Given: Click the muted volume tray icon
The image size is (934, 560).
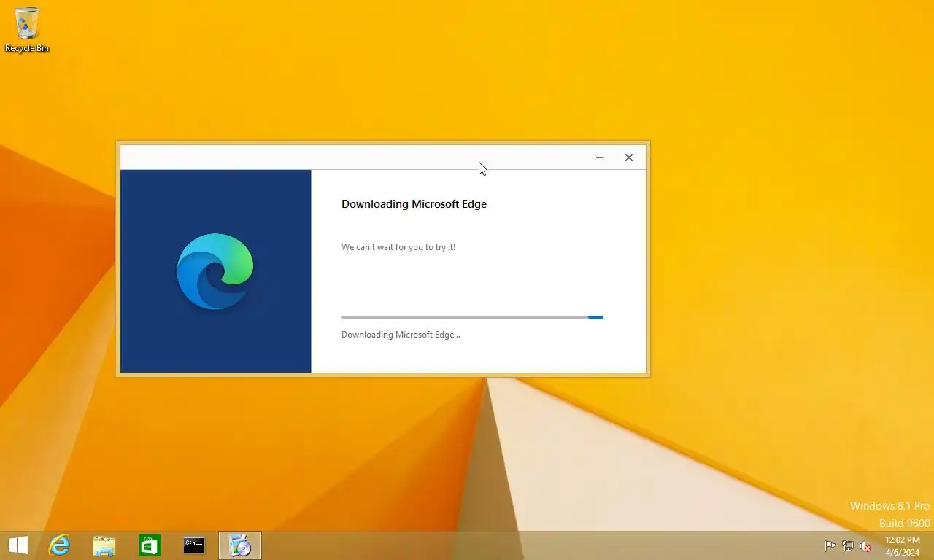Looking at the screenshot, I should 866,546.
